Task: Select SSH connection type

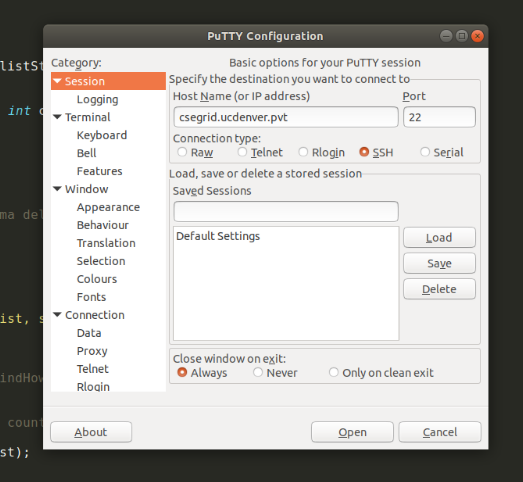Action: (x=364, y=152)
